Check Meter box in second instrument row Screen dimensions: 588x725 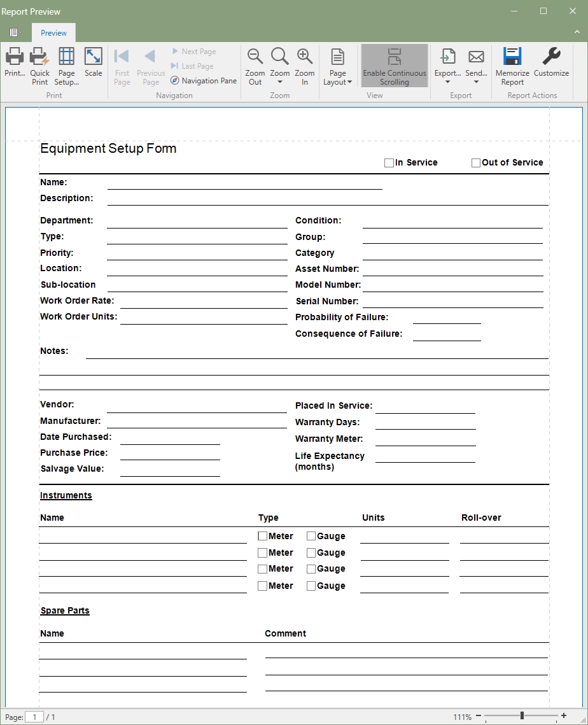click(x=262, y=553)
